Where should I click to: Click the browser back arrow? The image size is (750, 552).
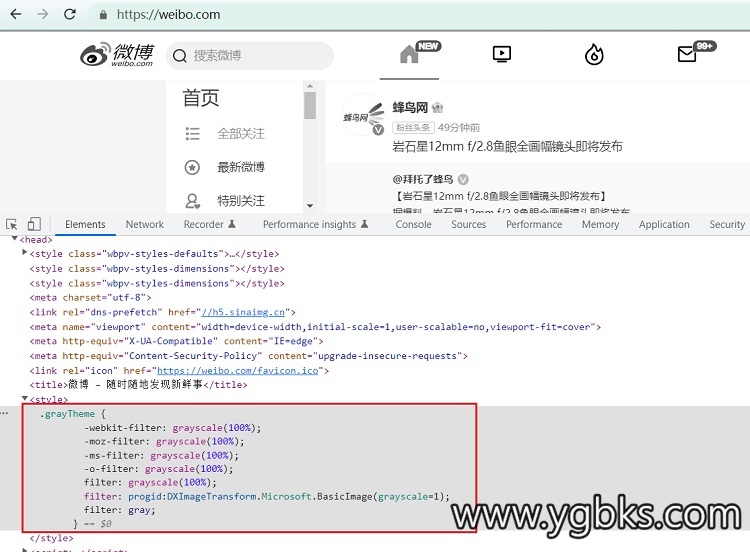pyautogui.click(x=14, y=15)
